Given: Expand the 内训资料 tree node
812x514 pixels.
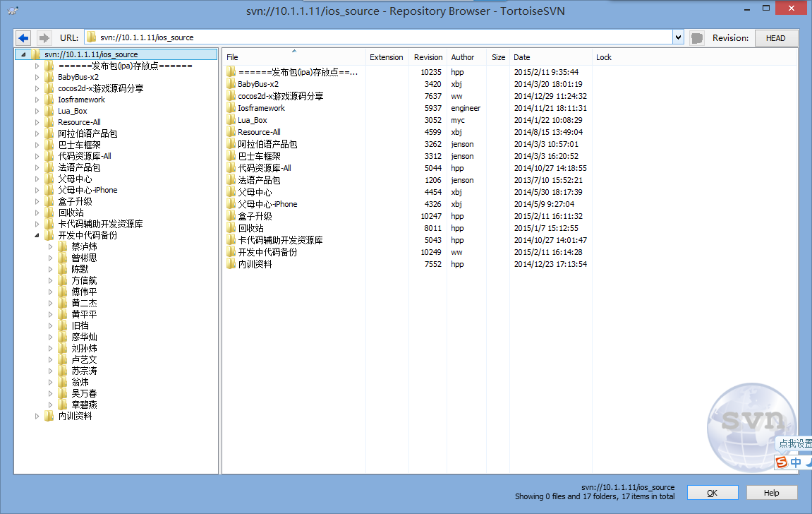Looking at the screenshot, I should [x=37, y=416].
